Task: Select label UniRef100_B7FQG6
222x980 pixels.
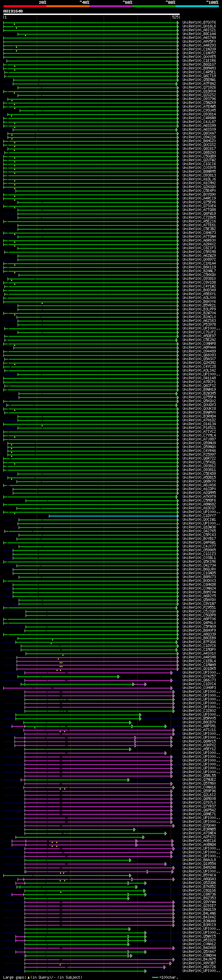Action: click(x=199, y=642)
